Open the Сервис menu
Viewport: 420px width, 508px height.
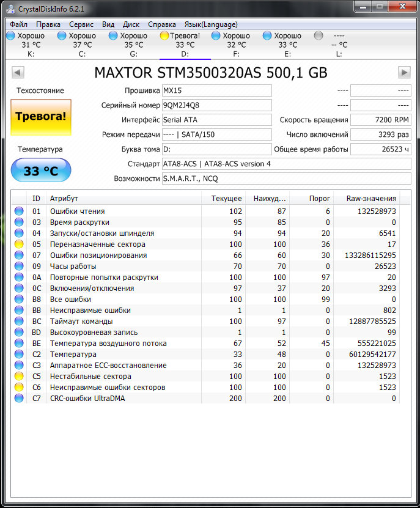coord(81,24)
